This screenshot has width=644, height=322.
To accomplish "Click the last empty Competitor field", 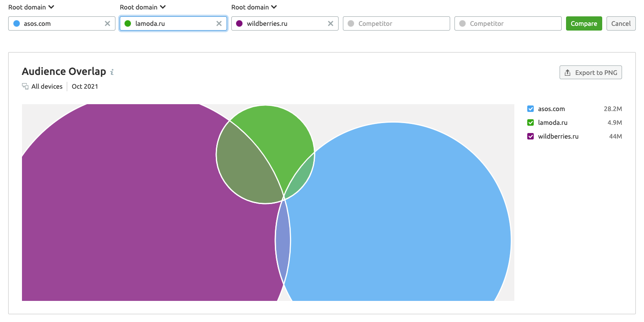I will [508, 24].
